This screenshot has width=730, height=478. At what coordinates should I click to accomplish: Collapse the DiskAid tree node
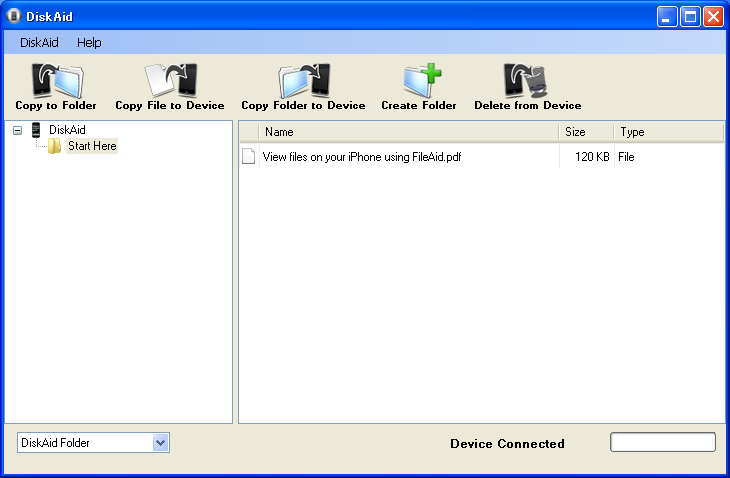[x=18, y=130]
